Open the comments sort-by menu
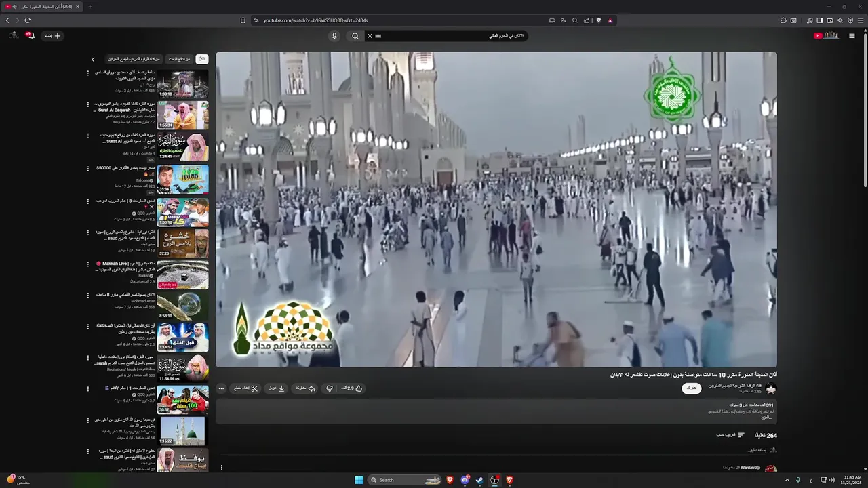The width and height of the screenshot is (868, 488). coord(731,435)
